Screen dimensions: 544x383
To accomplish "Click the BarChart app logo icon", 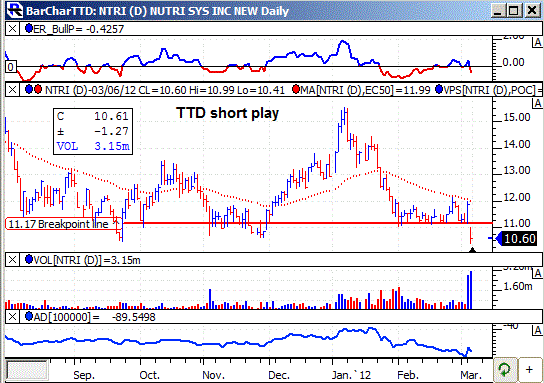I will 15,10.
